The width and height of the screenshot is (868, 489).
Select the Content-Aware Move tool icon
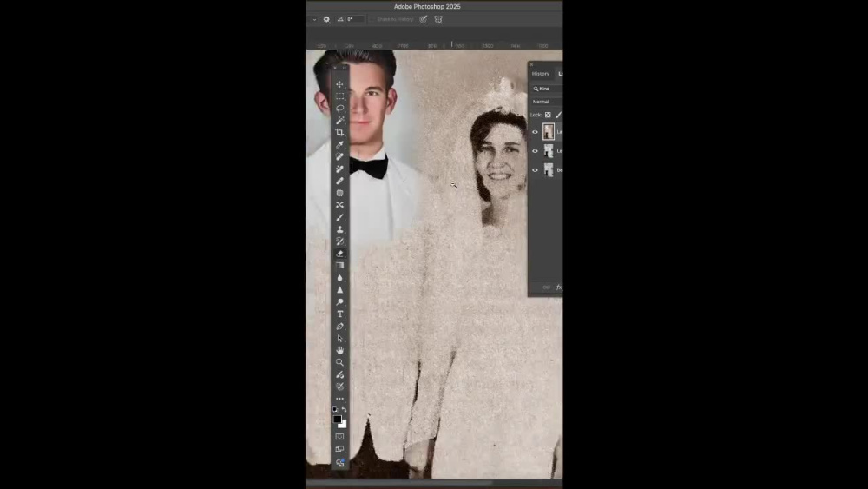(340, 205)
